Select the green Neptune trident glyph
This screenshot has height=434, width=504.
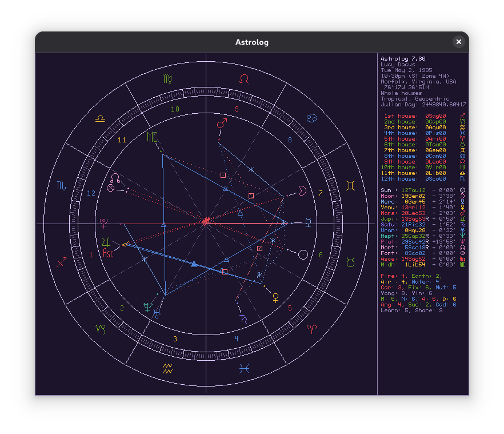[147, 306]
